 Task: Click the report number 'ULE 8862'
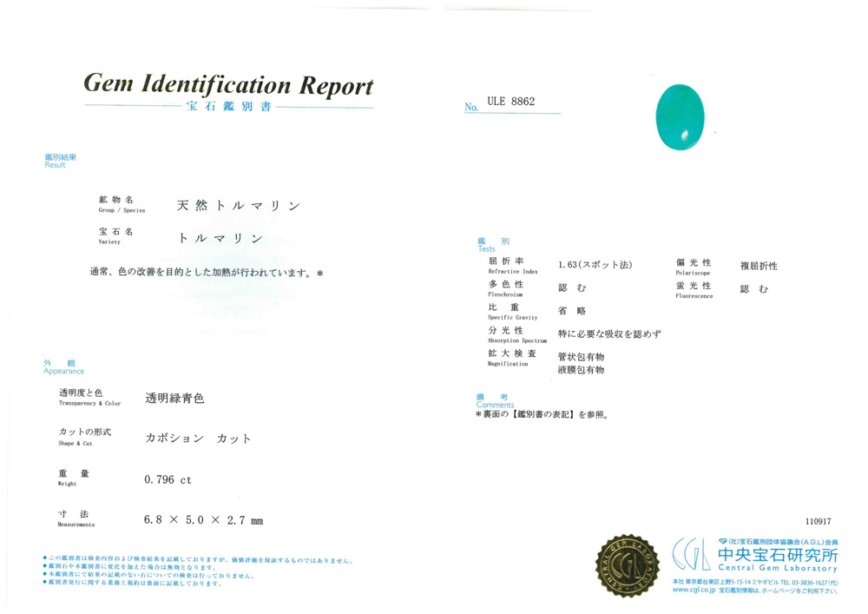pyautogui.click(x=511, y=102)
